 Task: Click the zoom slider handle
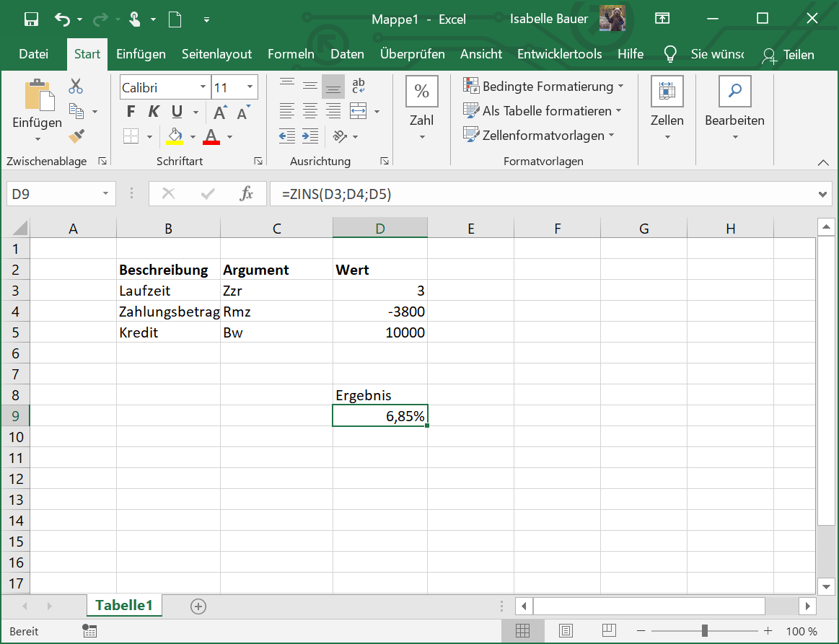[x=704, y=631]
